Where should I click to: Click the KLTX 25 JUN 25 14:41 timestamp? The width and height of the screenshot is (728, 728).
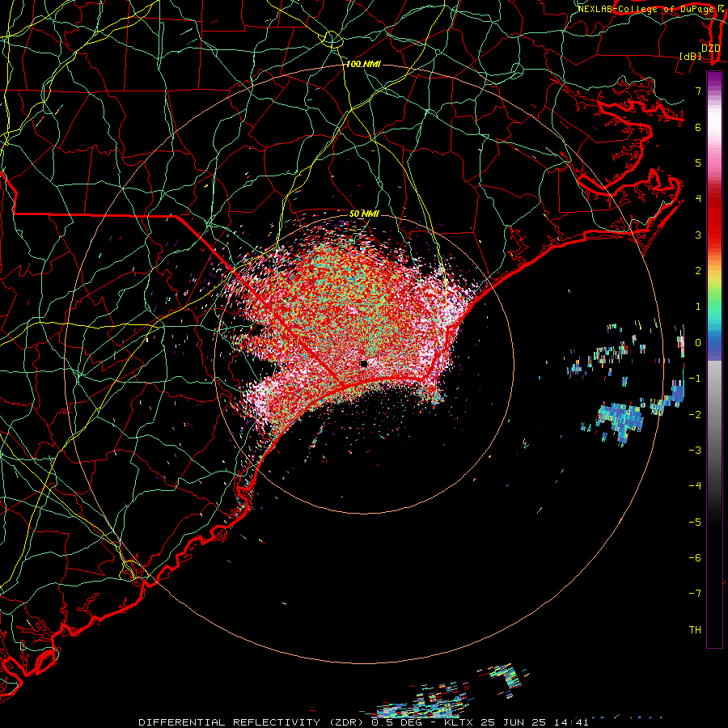pyautogui.click(x=516, y=722)
